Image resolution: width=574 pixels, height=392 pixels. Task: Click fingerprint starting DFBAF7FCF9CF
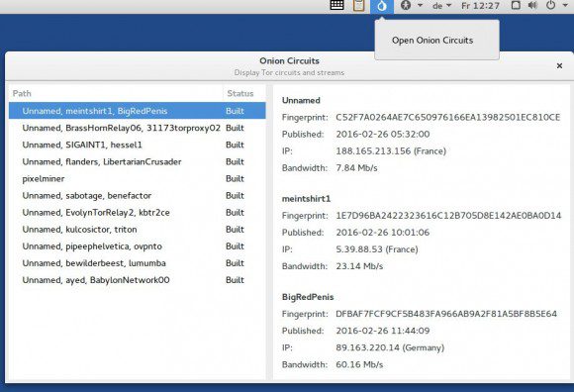446,314
